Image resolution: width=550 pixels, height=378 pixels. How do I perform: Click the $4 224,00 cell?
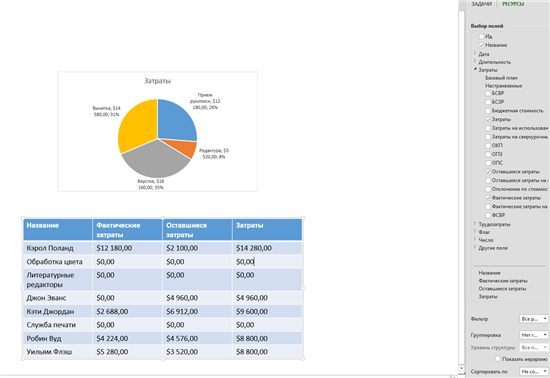click(x=127, y=338)
